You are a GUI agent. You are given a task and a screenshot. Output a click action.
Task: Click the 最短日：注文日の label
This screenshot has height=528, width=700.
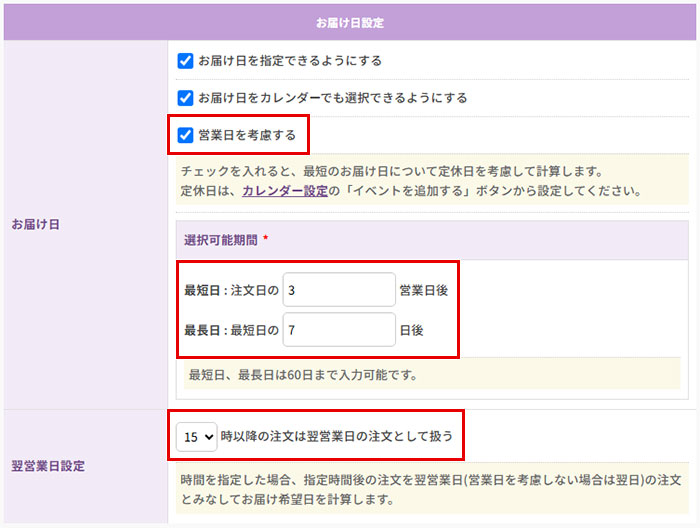(231, 290)
